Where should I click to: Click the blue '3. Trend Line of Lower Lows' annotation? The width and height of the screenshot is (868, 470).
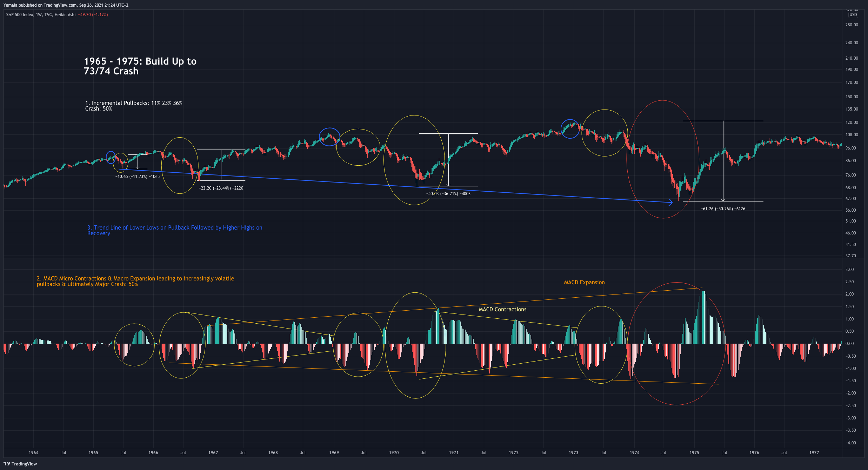[x=175, y=230]
